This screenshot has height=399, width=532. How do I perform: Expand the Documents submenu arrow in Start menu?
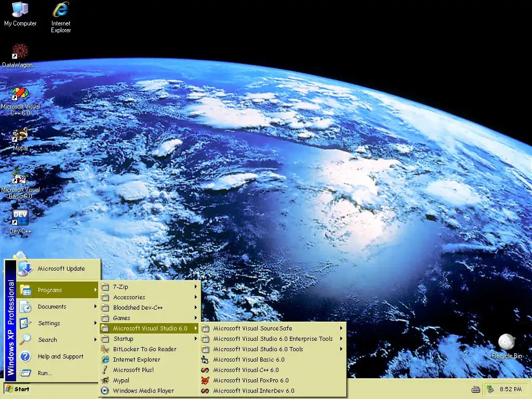coord(96,307)
